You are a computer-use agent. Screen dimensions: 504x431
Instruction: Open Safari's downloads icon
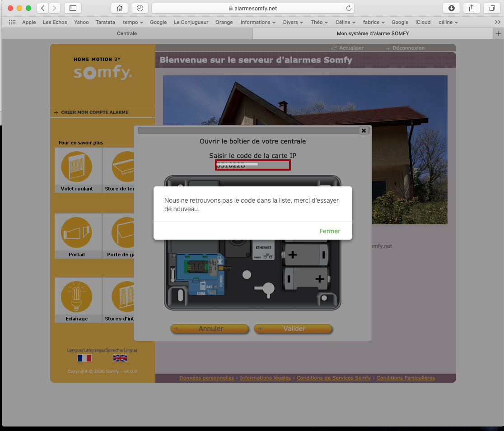[451, 8]
